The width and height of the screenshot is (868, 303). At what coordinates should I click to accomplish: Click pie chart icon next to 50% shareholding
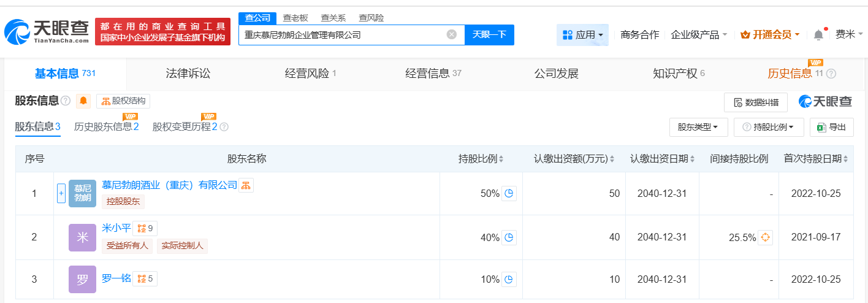tap(509, 194)
